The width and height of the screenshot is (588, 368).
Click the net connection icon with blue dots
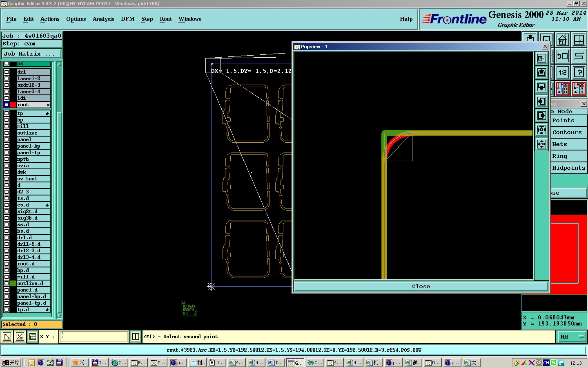click(x=562, y=89)
